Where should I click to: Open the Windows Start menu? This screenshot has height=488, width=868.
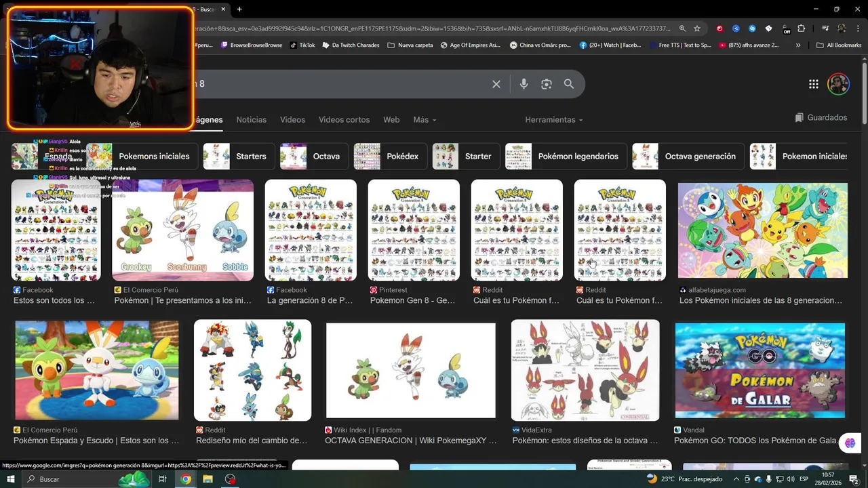point(10,479)
